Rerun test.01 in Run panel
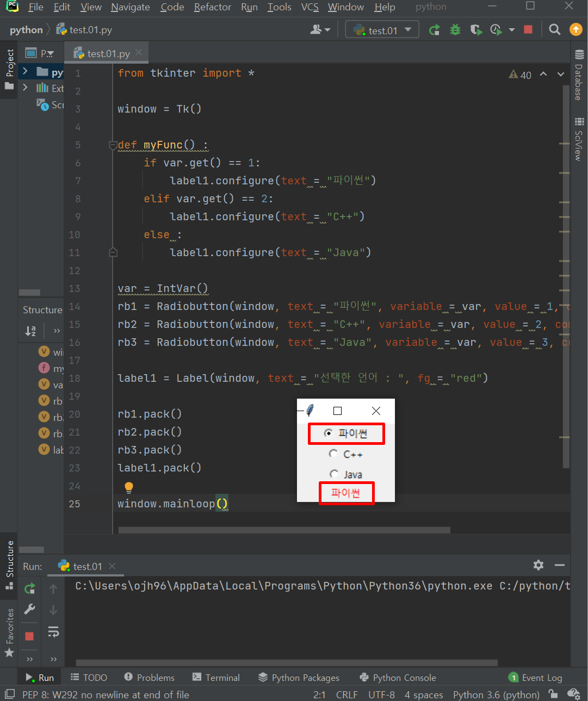This screenshot has height=701, width=588. click(30, 588)
